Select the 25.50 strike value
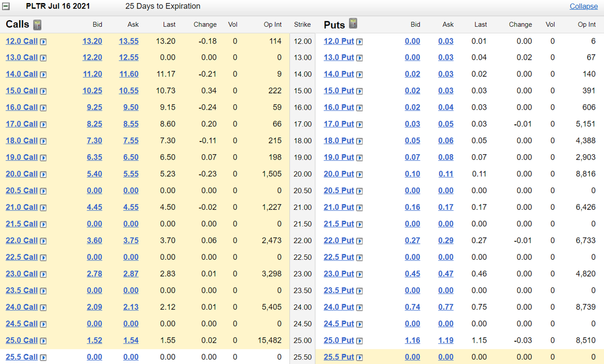The height and width of the screenshot is (364, 604). (x=303, y=357)
